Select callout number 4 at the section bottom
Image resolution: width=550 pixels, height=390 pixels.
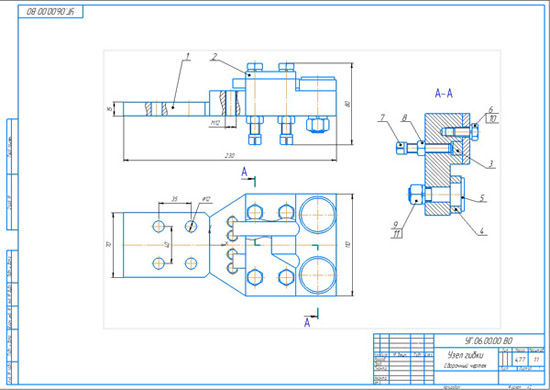(482, 231)
